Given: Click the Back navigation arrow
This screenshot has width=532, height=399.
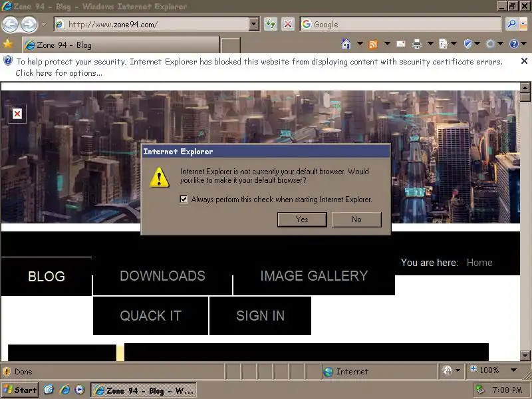Looking at the screenshot, I should pyautogui.click(x=10, y=25).
